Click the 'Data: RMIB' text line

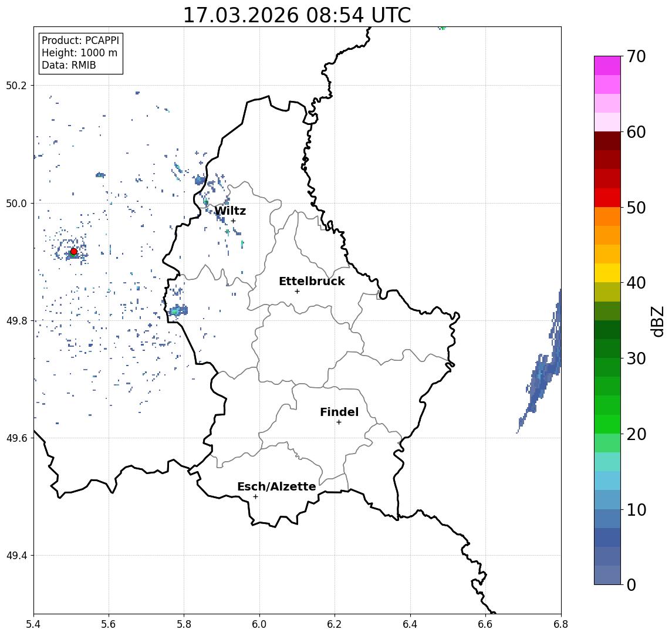[69, 65]
